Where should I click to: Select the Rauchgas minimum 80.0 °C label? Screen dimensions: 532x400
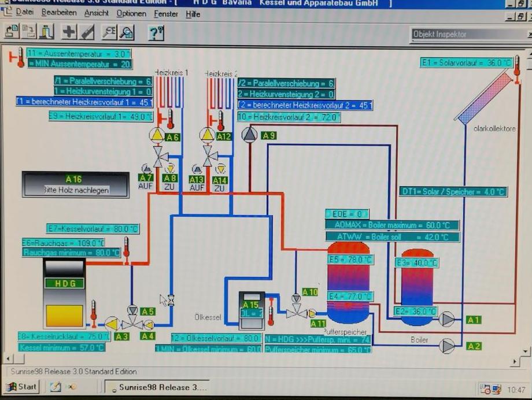[x=72, y=253]
